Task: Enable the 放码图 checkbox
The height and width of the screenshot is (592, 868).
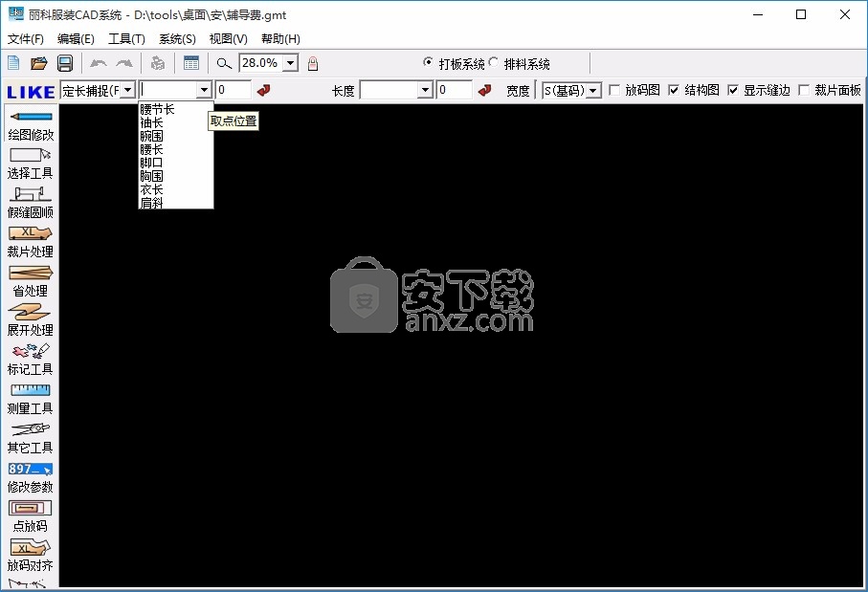Action: coord(614,90)
